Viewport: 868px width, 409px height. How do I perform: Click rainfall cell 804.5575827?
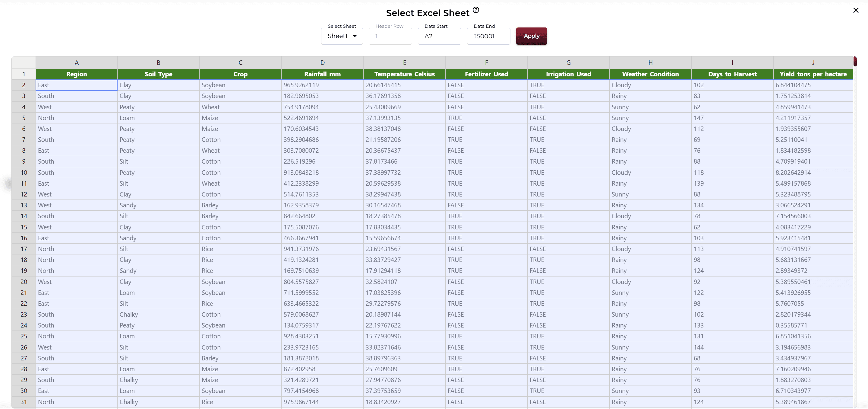(x=323, y=282)
